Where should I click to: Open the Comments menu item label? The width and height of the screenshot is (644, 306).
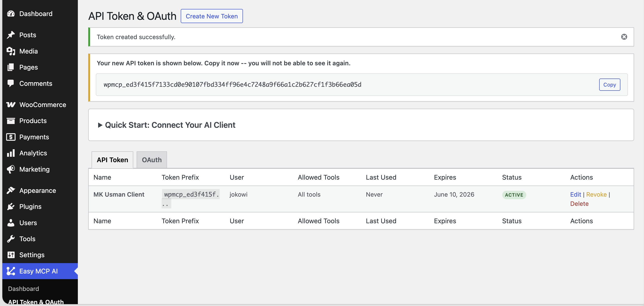36,83
